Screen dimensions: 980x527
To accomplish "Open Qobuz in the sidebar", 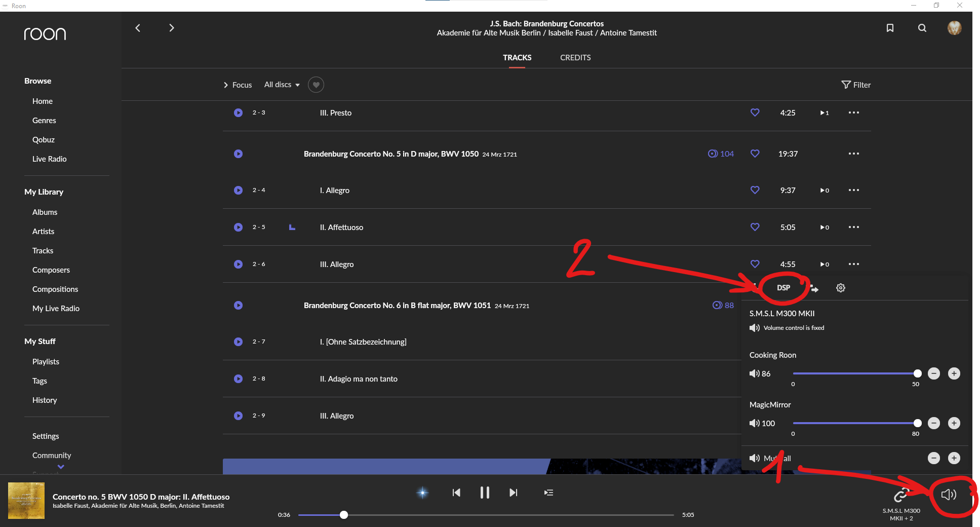I will click(44, 140).
